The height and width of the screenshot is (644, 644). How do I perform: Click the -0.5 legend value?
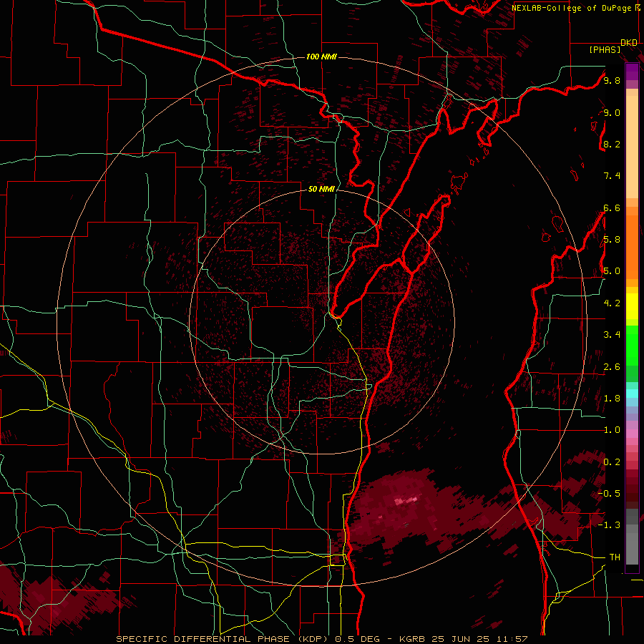point(609,494)
